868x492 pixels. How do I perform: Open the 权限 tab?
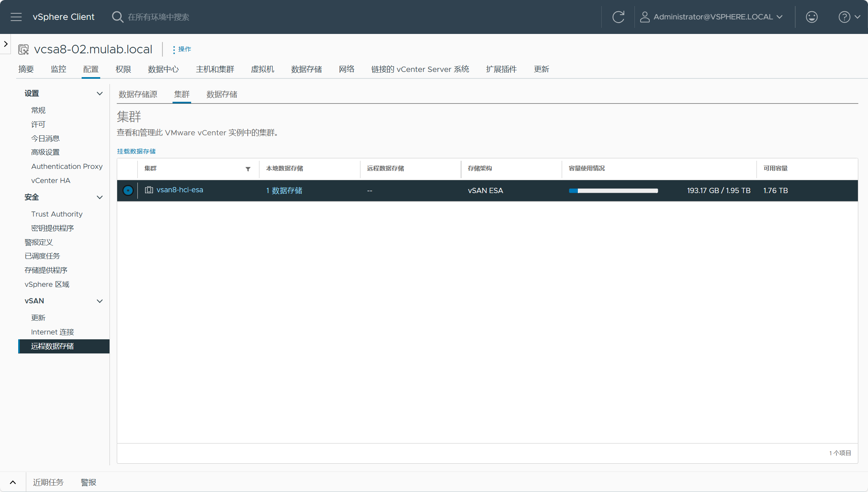(x=123, y=69)
